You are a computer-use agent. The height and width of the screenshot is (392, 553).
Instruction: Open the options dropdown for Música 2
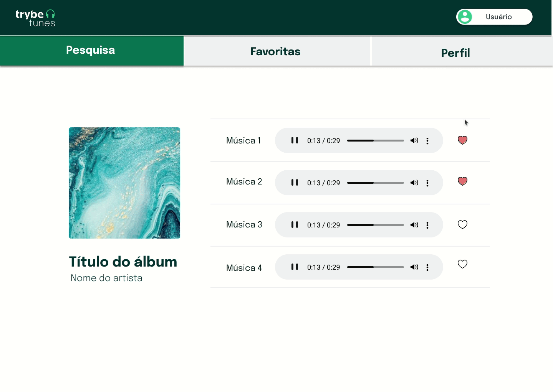click(427, 183)
